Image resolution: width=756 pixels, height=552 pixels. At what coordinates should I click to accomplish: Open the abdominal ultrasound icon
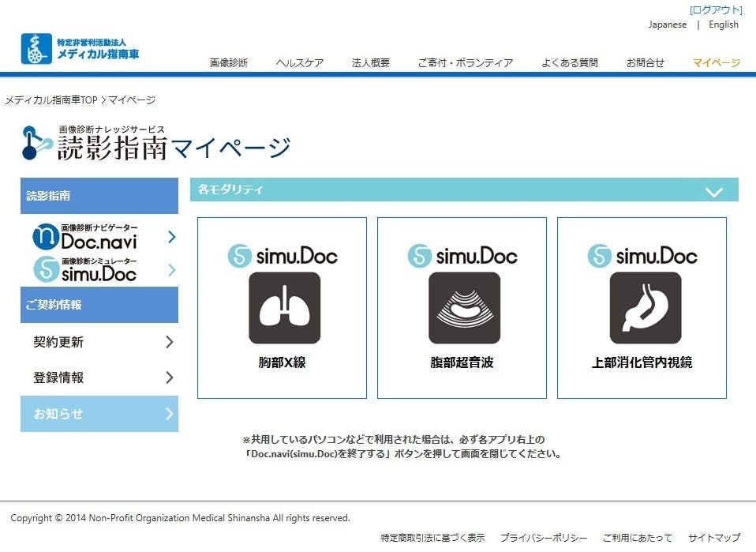pos(464,308)
